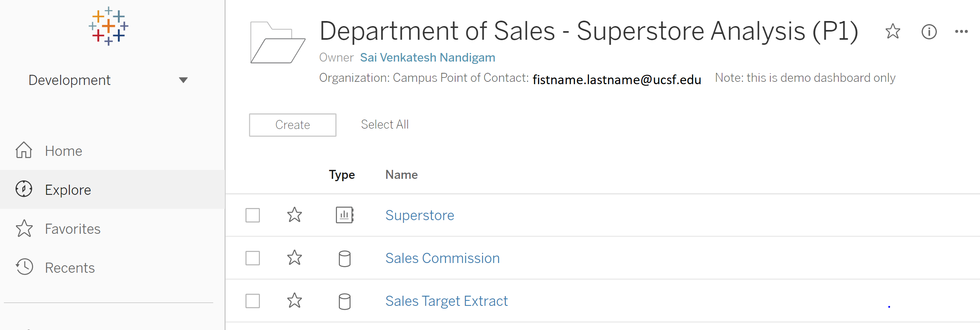Check the Sales Target Extract checkbox

253,301
